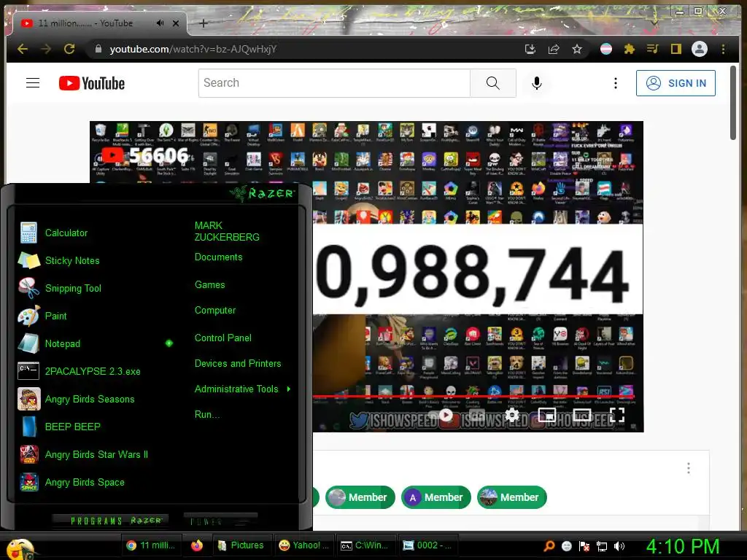Open live chat three-dot options
Image resolution: width=747 pixels, height=560 pixels.
[689, 468]
